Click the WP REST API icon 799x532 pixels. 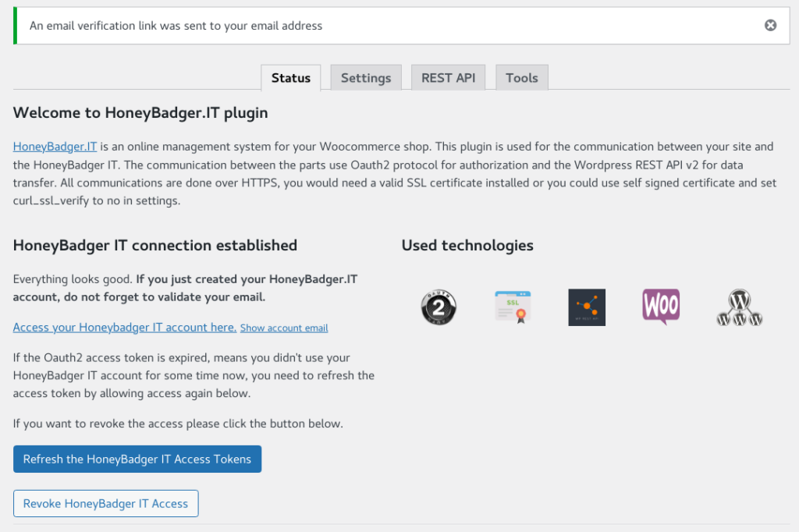point(587,307)
